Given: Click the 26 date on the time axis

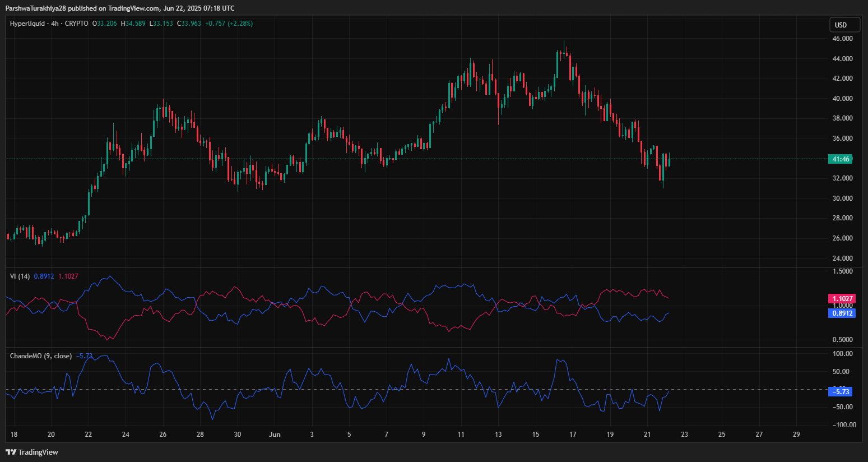Looking at the screenshot, I should click(163, 435).
